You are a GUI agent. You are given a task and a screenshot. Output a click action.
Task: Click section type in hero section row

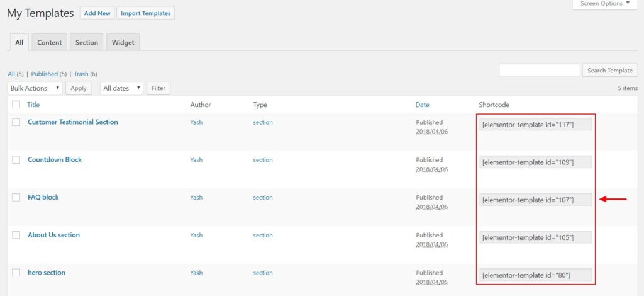263,273
